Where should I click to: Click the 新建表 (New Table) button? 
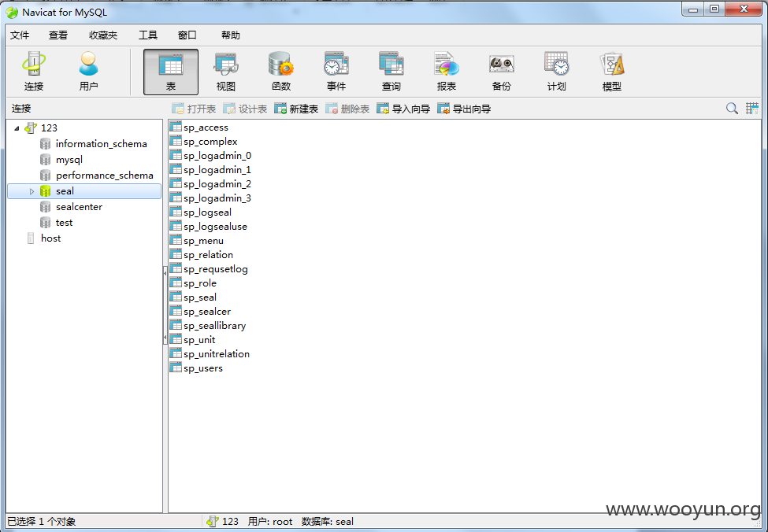[x=296, y=109]
